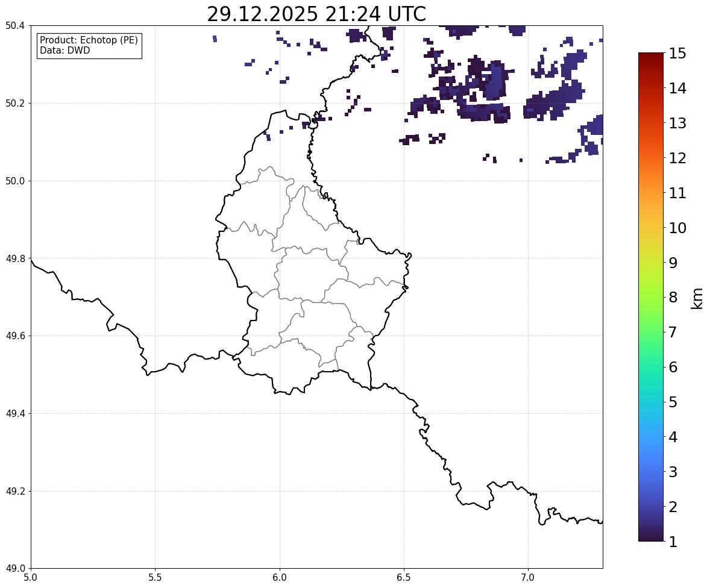Click the colorbar label '6'
This screenshot has width=710, height=588.
click(673, 367)
